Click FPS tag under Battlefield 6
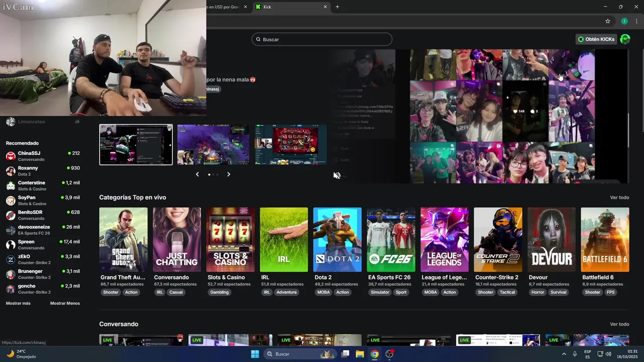 (610, 292)
